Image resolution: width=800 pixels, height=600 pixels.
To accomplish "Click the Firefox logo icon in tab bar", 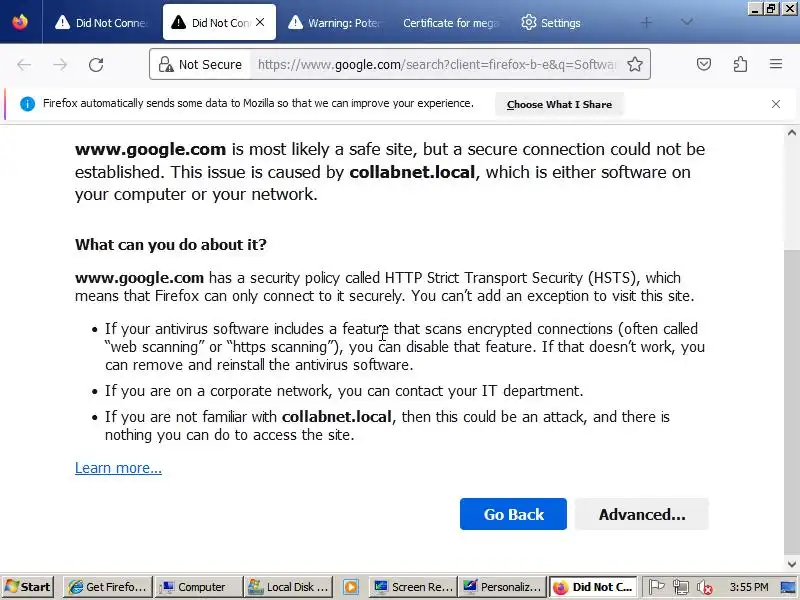I will tap(20, 22).
